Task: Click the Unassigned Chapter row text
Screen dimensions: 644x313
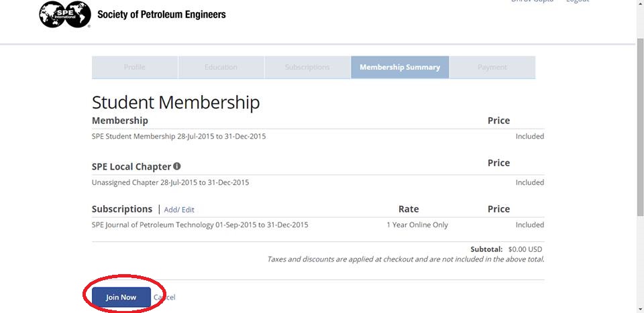Action: point(170,182)
